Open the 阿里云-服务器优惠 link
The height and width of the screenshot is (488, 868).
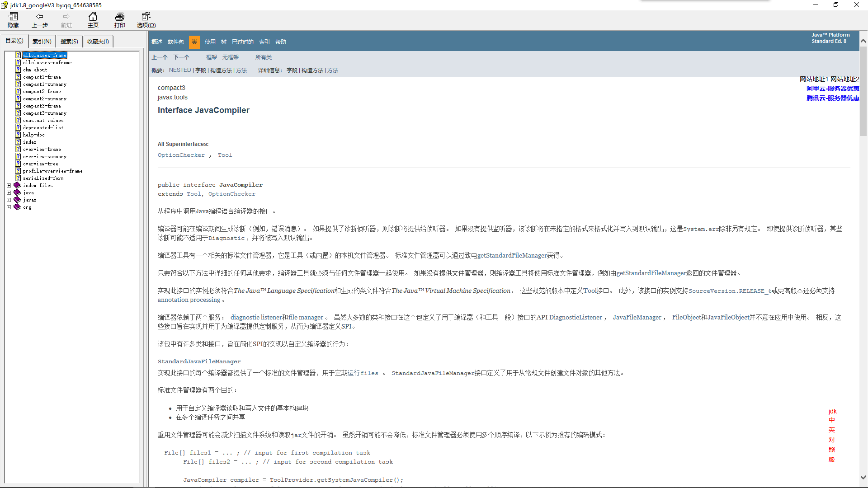(832, 89)
